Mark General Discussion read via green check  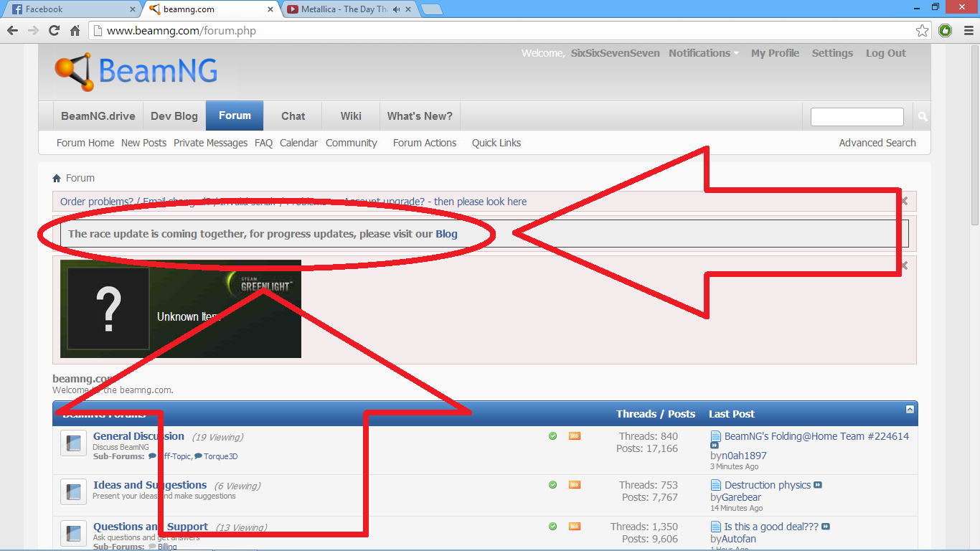(x=552, y=435)
